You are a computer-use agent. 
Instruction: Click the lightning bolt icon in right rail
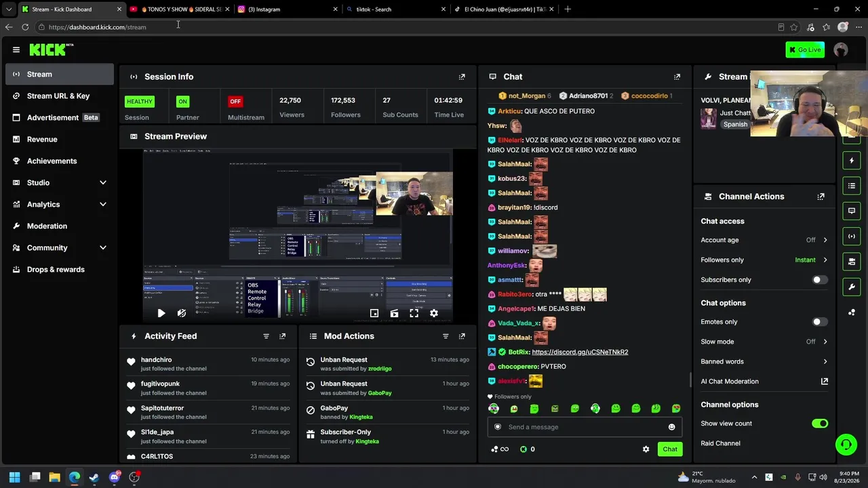[x=852, y=161]
